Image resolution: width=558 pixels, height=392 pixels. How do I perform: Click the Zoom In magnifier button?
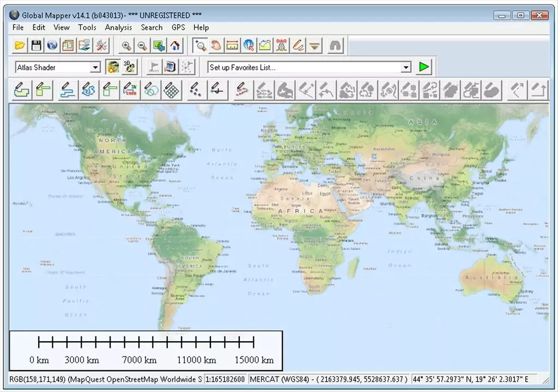pyautogui.click(x=126, y=46)
